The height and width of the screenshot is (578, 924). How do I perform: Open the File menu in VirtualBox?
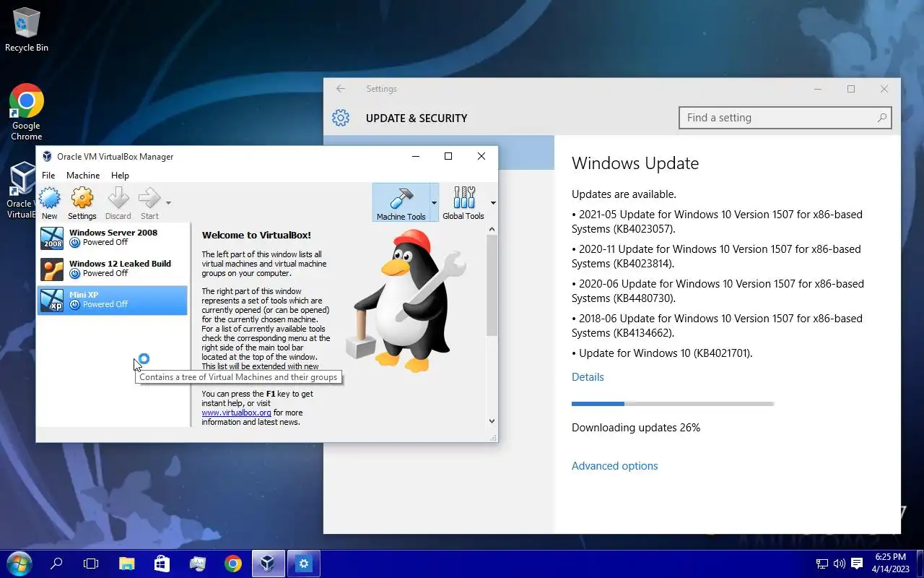coord(48,175)
